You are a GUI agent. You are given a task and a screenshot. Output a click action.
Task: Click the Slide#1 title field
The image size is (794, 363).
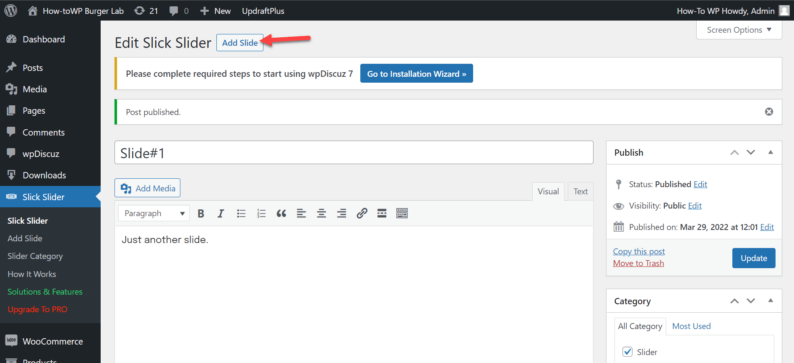click(x=353, y=153)
